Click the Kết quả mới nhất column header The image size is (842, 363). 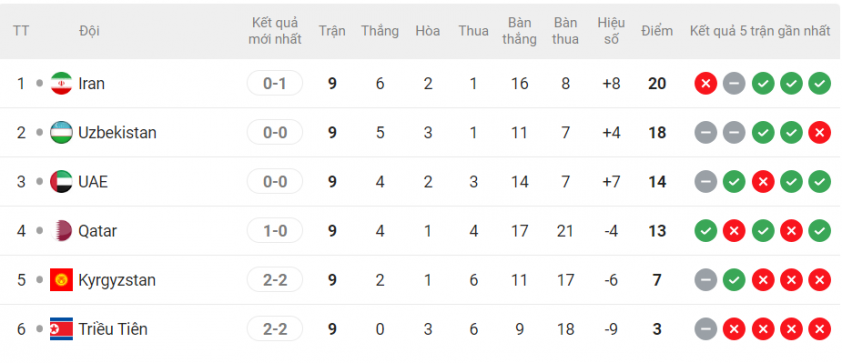[x=275, y=31]
